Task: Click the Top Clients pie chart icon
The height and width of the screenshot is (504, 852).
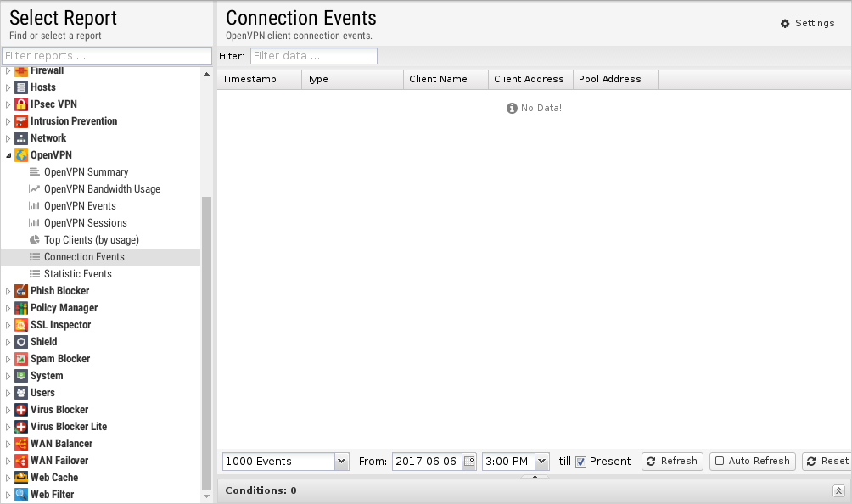Action: pyautogui.click(x=34, y=240)
